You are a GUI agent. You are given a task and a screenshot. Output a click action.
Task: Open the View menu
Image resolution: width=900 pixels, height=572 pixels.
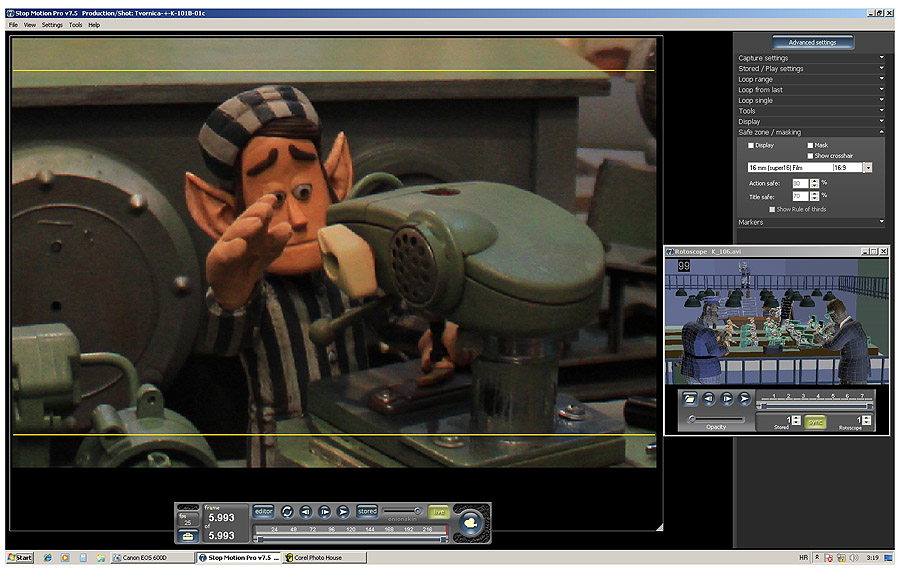click(30, 25)
